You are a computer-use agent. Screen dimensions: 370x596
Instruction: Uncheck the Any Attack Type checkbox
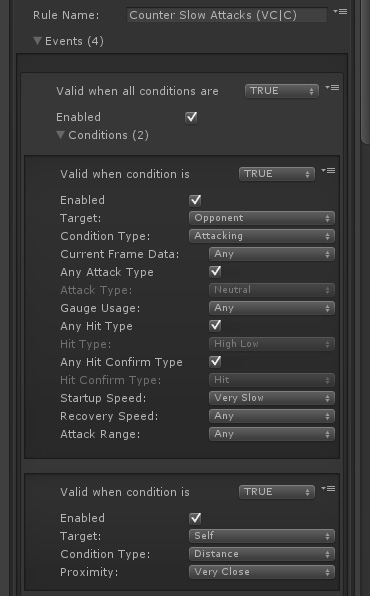coord(215,272)
